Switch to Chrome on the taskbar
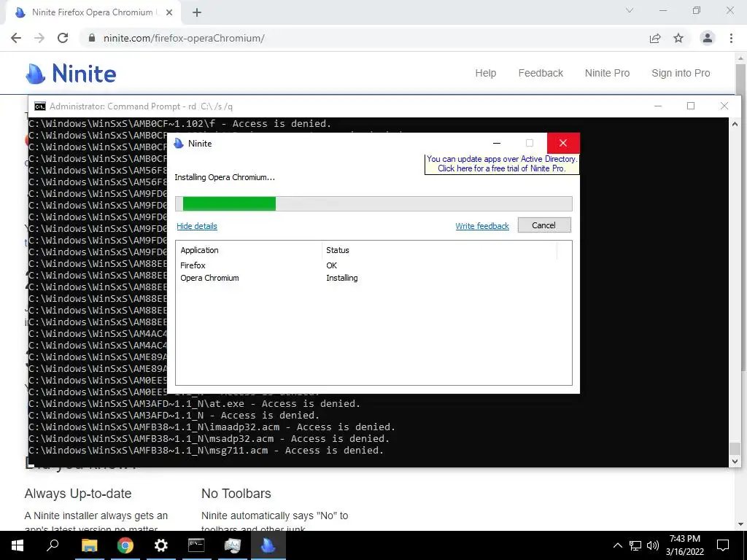747x560 pixels. pyautogui.click(x=125, y=545)
